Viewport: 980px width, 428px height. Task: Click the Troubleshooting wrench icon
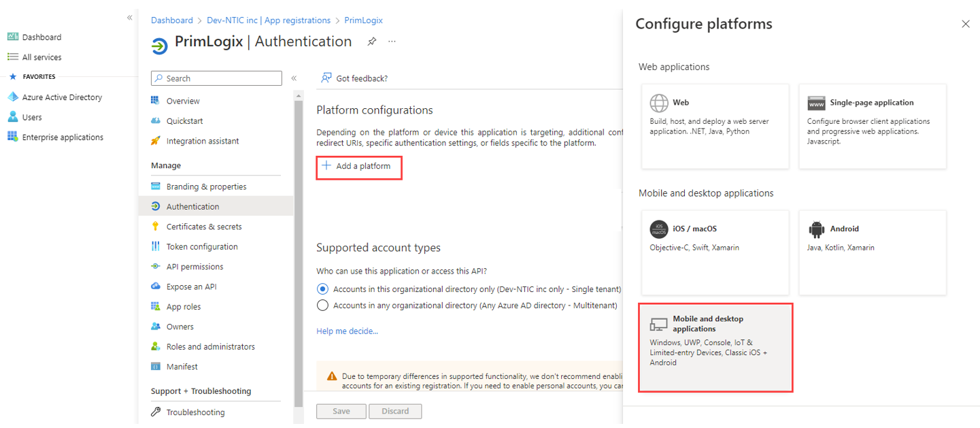155,412
